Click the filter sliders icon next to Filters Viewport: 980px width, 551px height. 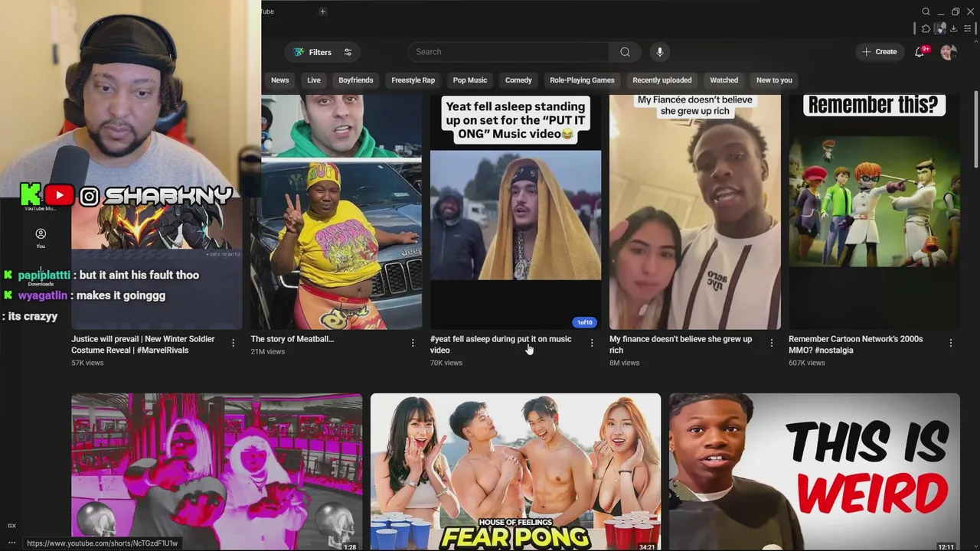tap(348, 52)
